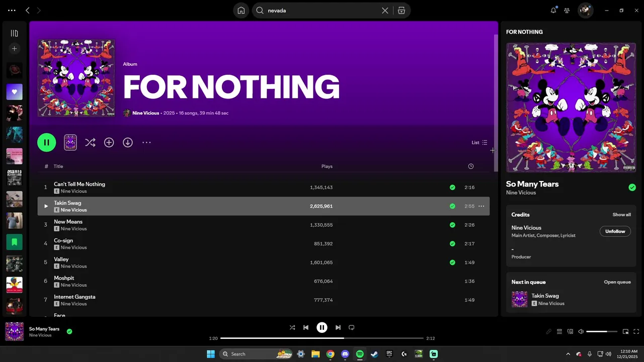Download the album
This screenshot has height=362, width=644.
128,142
